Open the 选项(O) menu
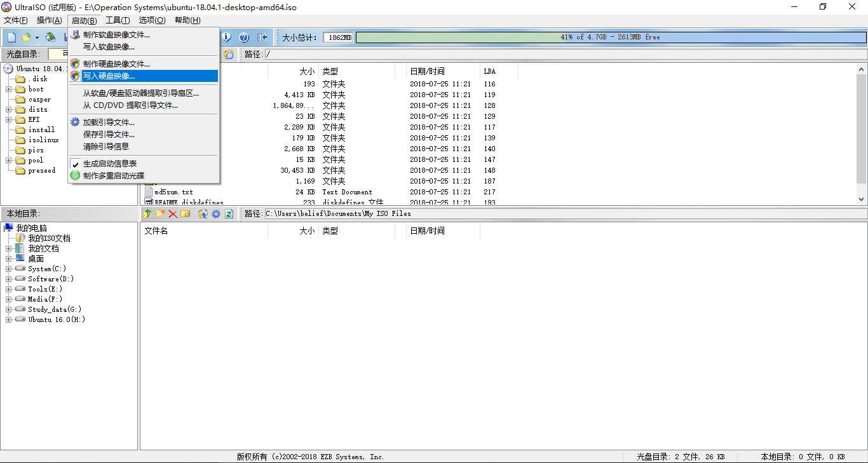This screenshot has height=463, width=868. point(152,20)
